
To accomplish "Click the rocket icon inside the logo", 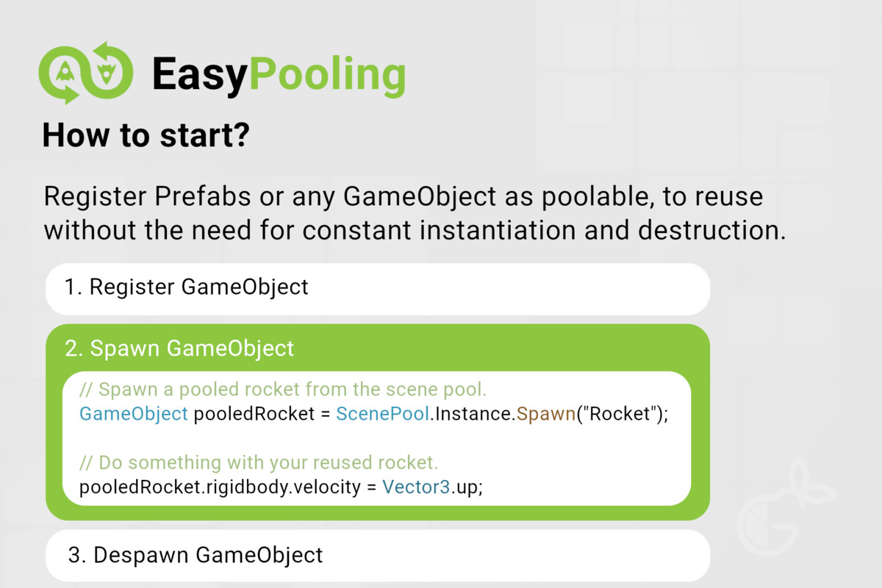I will click(x=64, y=72).
